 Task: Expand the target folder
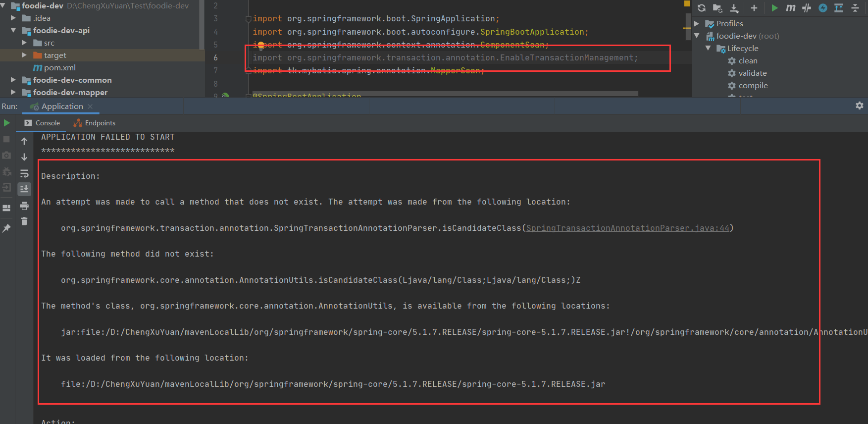[x=24, y=55]
